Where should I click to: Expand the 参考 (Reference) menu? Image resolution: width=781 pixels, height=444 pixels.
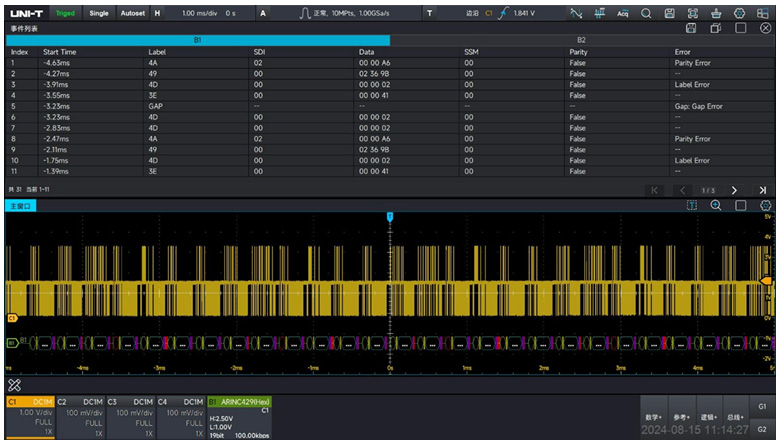point(682,417)
